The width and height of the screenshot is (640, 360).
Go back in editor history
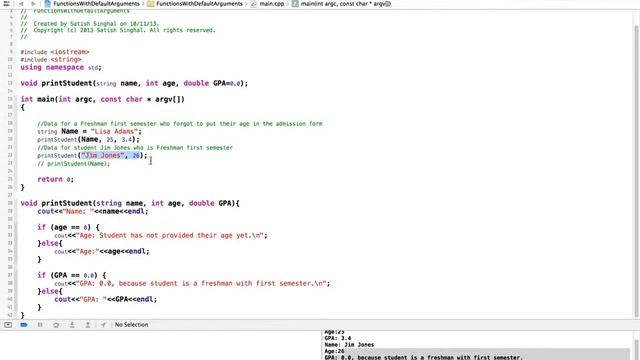[x=21, y=4]
